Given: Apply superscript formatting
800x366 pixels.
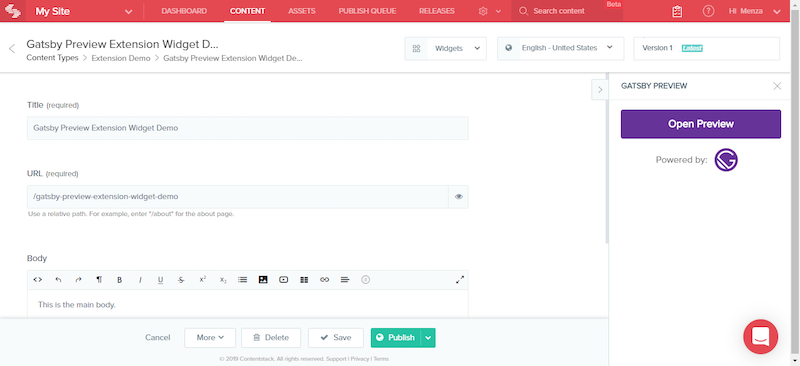Looking at the screenshot, I should (202, 280).
